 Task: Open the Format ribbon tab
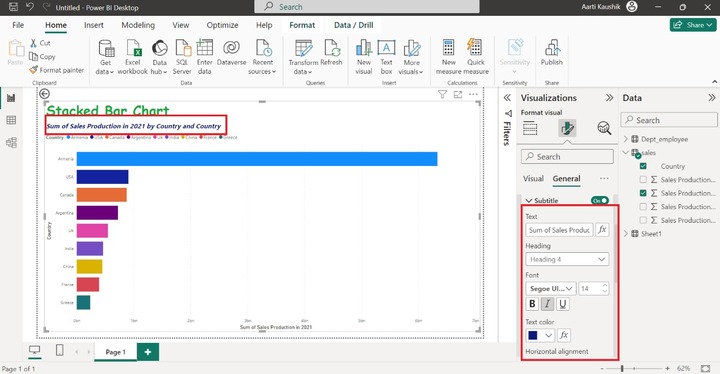(302, 25)
